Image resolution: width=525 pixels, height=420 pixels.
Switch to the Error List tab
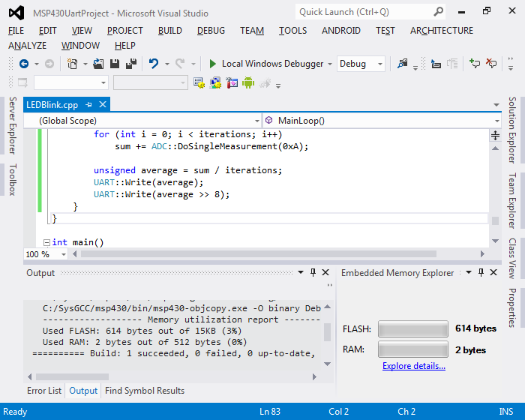[44, 391]
